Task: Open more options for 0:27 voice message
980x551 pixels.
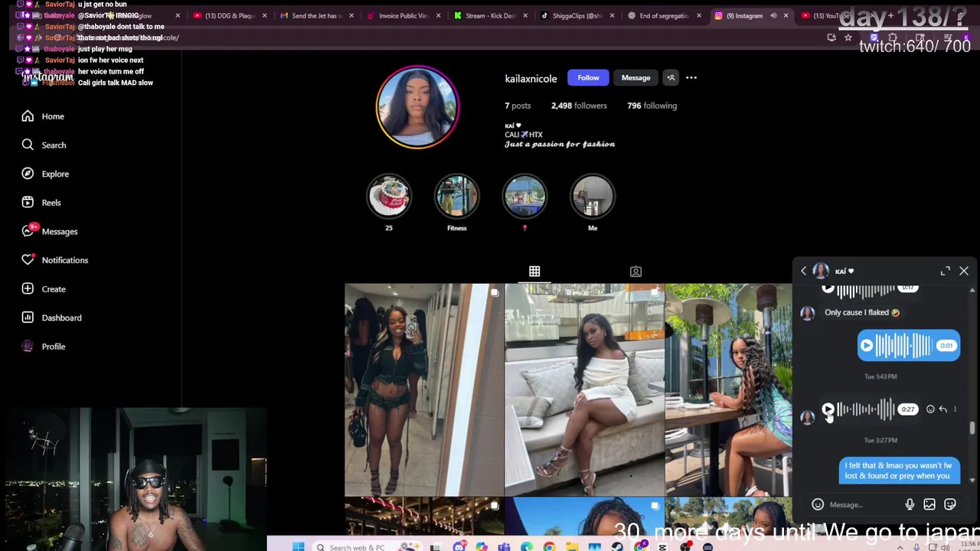Action: (x=955, y=409)
